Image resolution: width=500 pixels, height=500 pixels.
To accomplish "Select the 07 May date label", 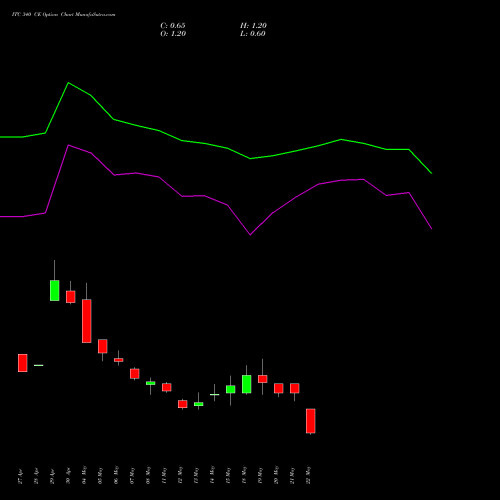I will (x=133, y=475).
